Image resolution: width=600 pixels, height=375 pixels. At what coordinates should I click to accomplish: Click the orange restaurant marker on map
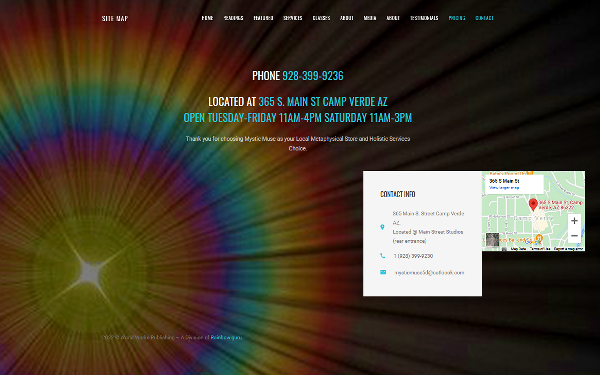pyautogui.click(x=539, y=238)
